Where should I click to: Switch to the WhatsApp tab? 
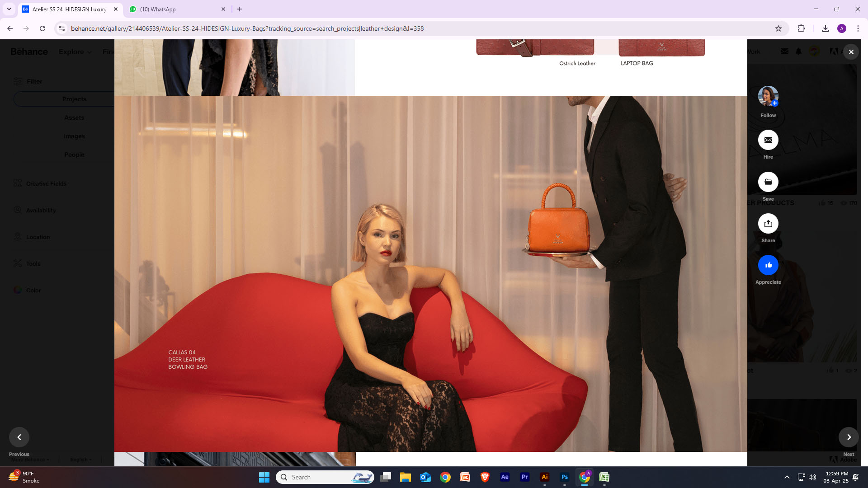[x=176, y=9]
